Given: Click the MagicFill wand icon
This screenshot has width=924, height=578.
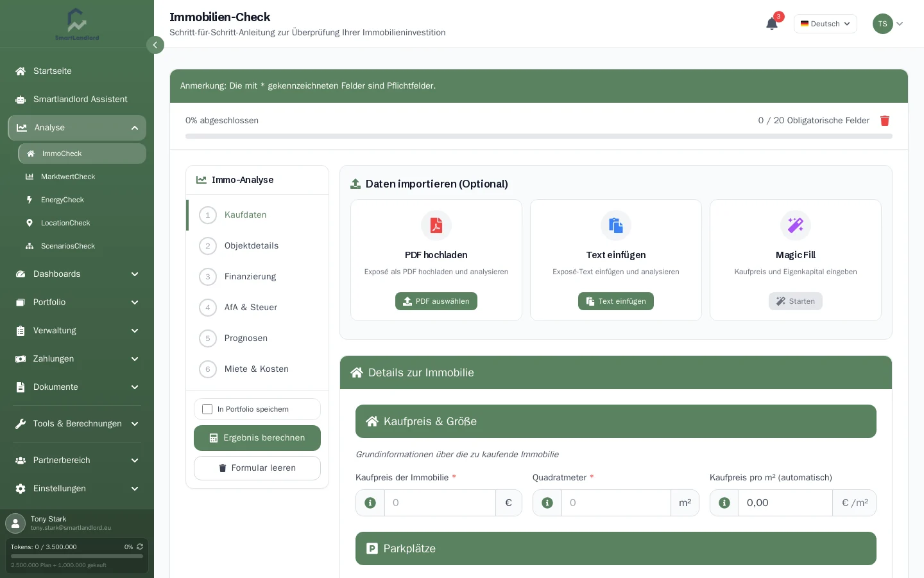Looking at the screenshot, I should [x=796, y=225].
